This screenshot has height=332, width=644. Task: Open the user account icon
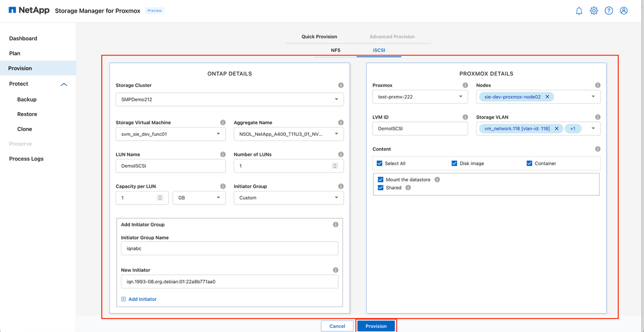click(623, 10)
